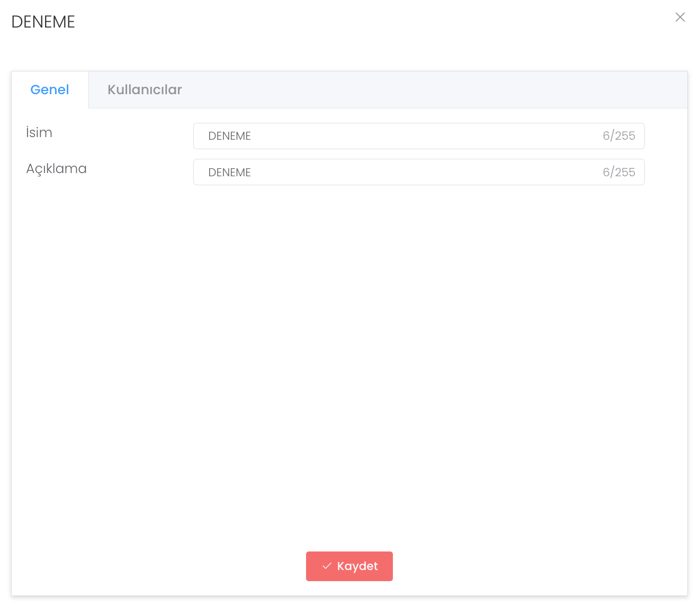
Task: Place cursor in DENEME text of İsim
Action: tap(229, 136)
